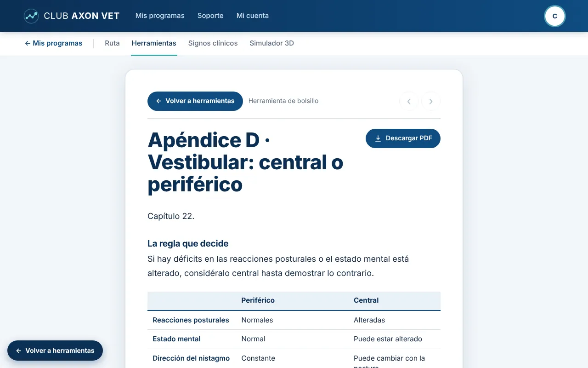
Task: Click the "Periférico" column header
Action: coord(258,300)
